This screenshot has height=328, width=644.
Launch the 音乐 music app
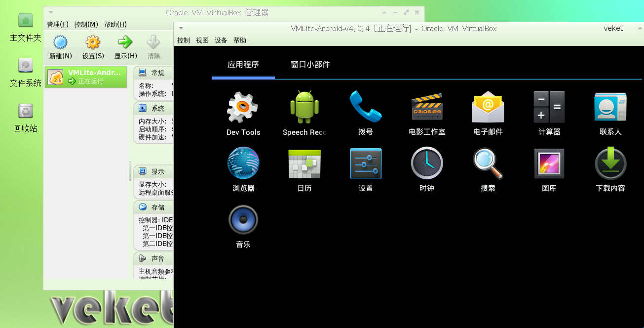tap(243, 226)
